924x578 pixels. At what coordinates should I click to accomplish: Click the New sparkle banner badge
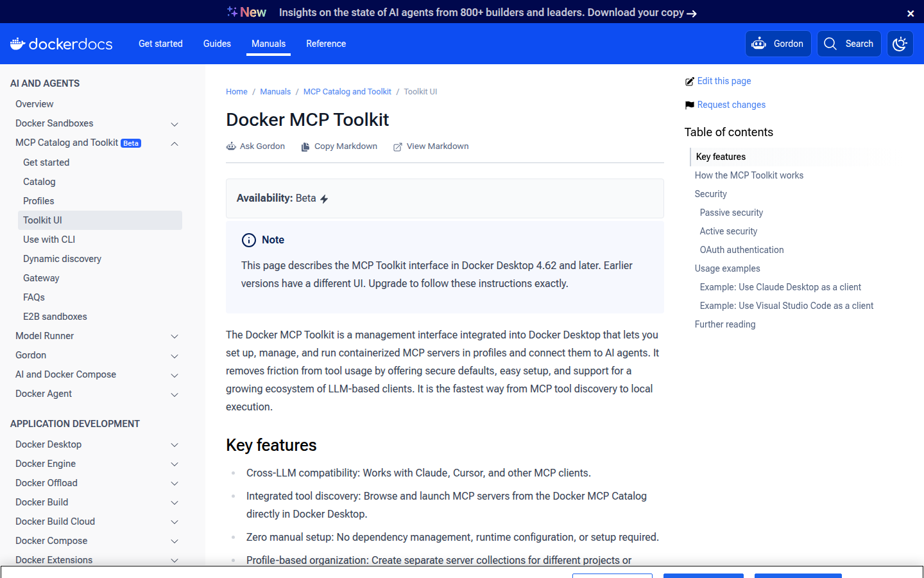[246, 12]
